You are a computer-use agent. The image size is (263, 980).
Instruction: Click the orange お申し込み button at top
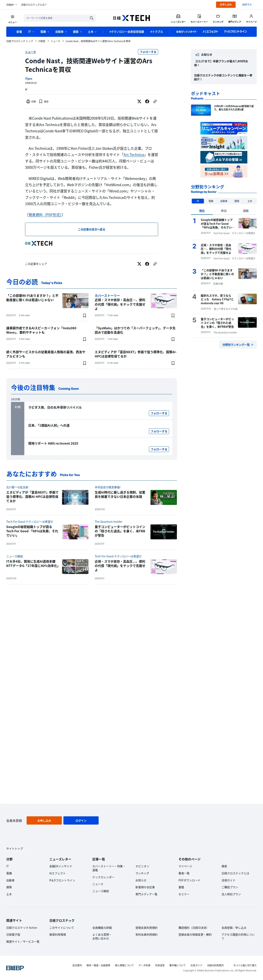click(226, 5)
